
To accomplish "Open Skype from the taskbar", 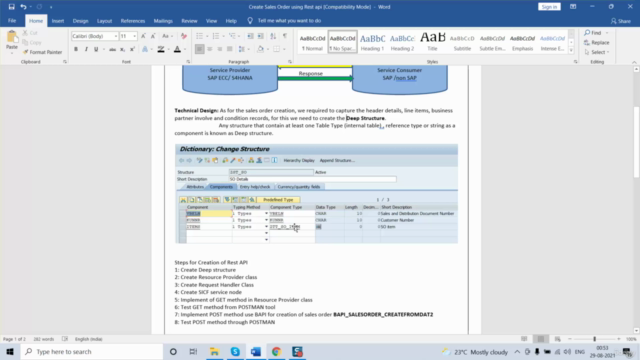I will tap(235, 351).
